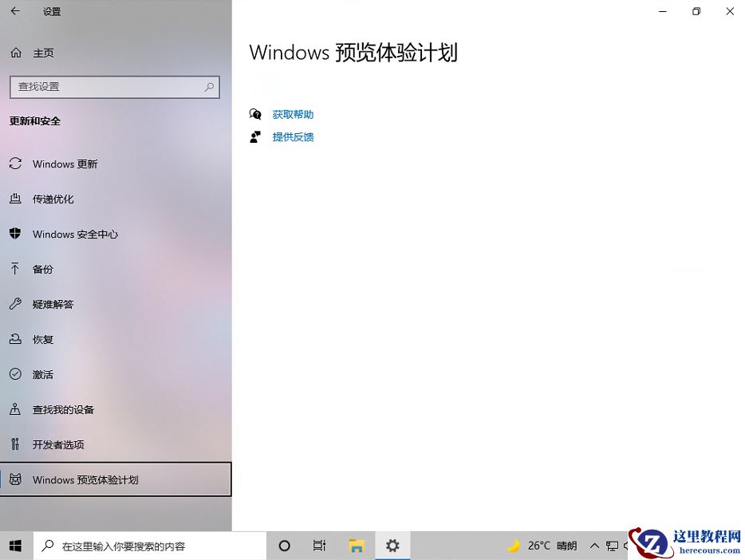Select the 备份 upload-arrow icon
Viewport: 745px width, 560px height.
[x=16, y=269]
